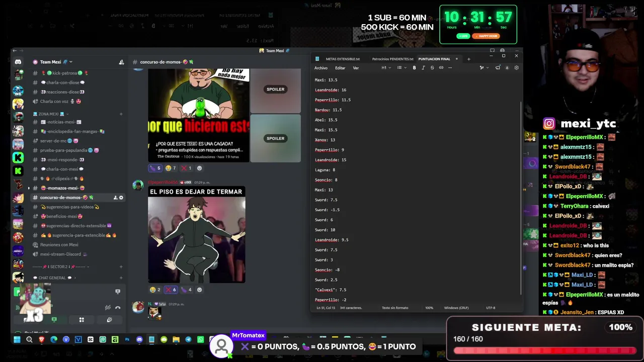Add channel to SECTOR 2 category
Screen dimensions: 644x362
pos(121,266)
